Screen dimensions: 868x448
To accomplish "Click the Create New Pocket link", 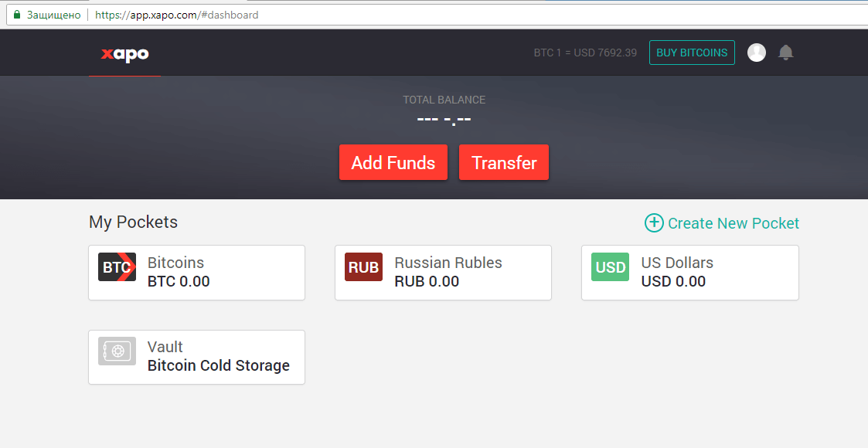I will pos(722,223).
